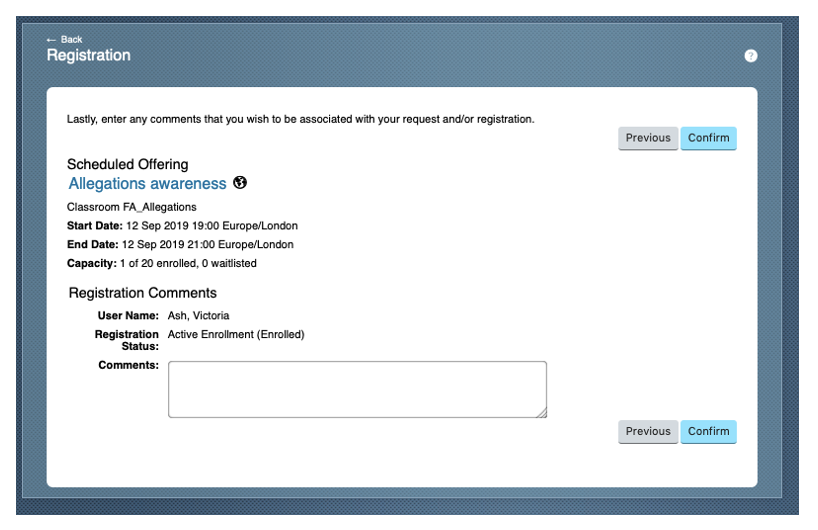Click the Comments field label
Viewport: 818px width, 530px height.
pyautogui.click(x=128, y=365)
